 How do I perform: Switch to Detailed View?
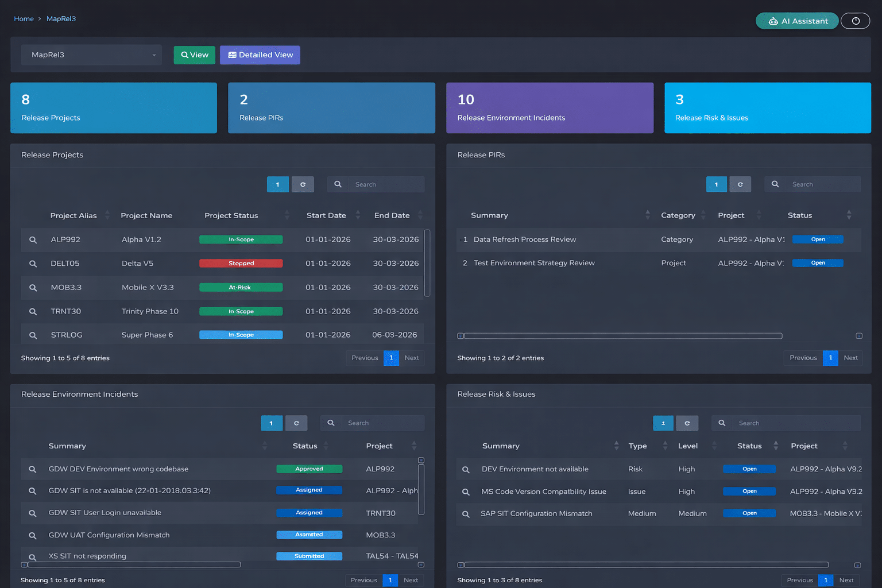coord(260,55)
